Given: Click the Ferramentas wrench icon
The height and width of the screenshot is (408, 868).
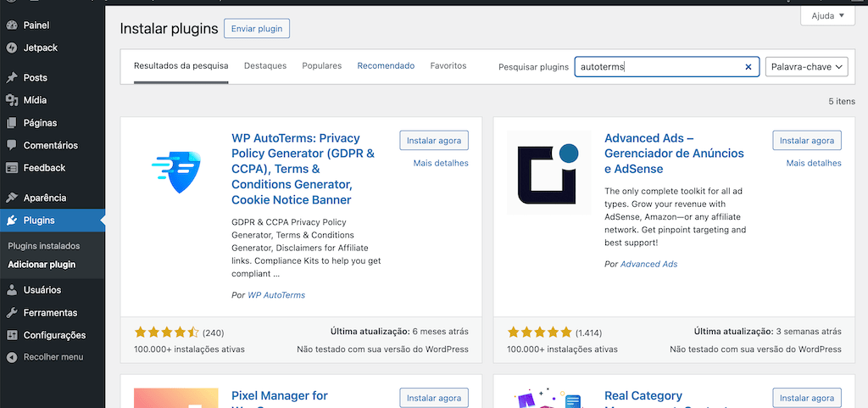Looking at the screenshot, I should [12, 312].
